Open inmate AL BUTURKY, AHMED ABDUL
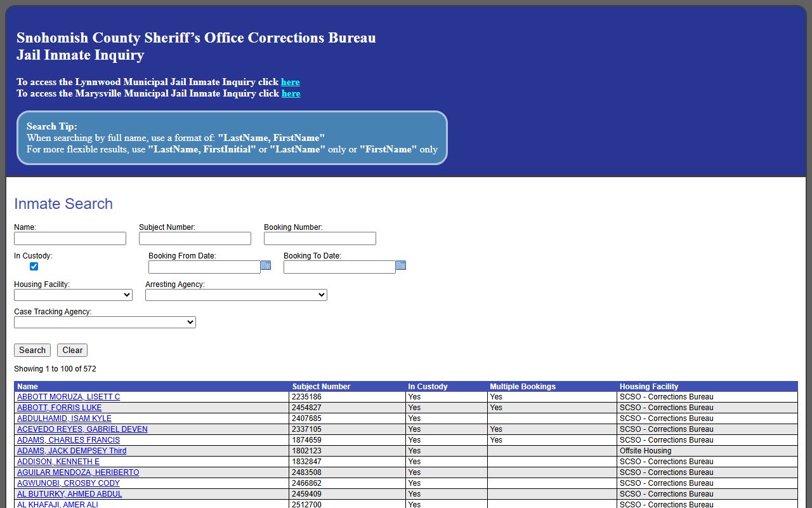This screenshot has width=812, height=508. click(x=70, y=494)
